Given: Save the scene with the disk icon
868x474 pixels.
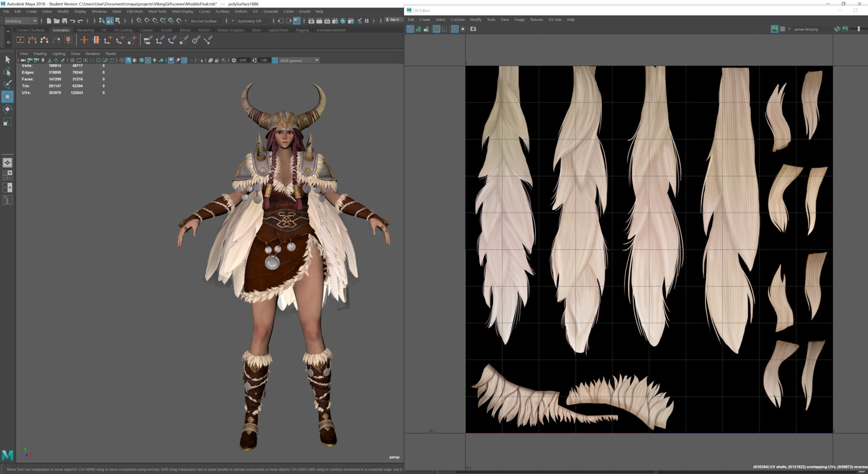Looking at the screenshot, I should pyautogui.click(x=64, y=21).
